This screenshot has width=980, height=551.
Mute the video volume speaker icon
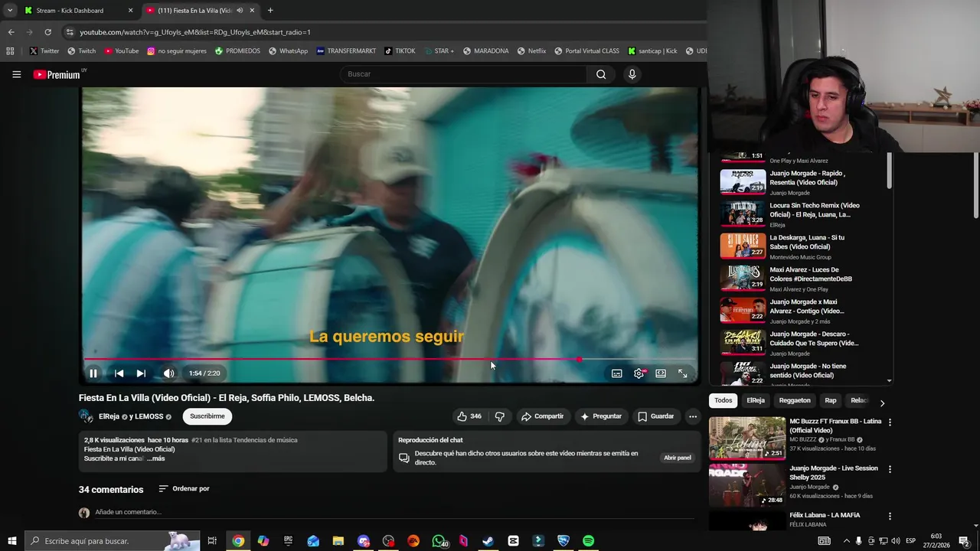(168, 373)
